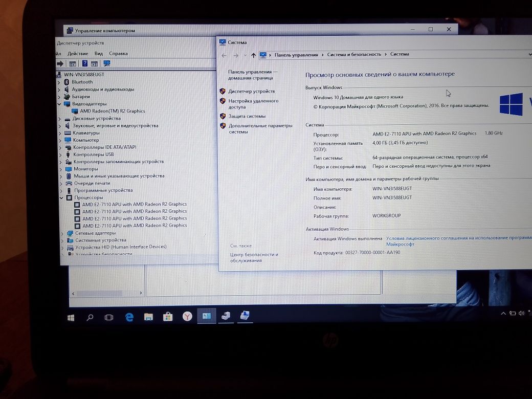The height and width of the screenshot is (399, 532).
Task: Click the forward arrow toolbar icon in Device Manager
Action: click(x=60, y=63)
